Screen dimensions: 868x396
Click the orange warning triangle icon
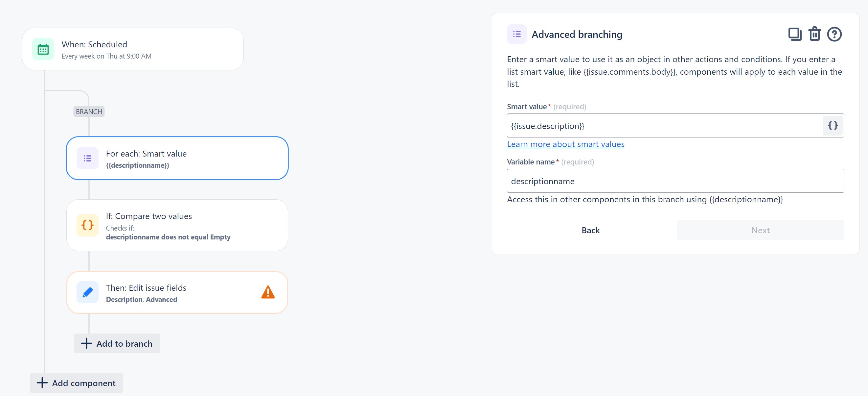pyautogui.click(x=268, y=292)
